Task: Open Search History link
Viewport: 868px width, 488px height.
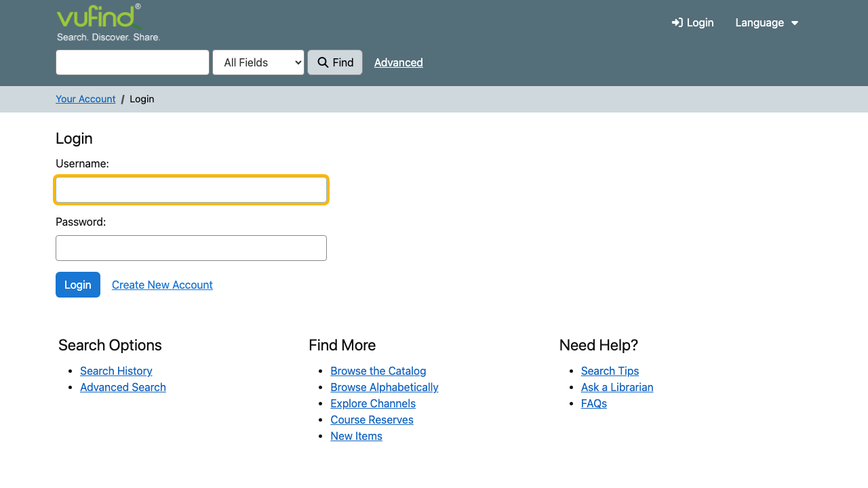Action: [x=116, y=371]
